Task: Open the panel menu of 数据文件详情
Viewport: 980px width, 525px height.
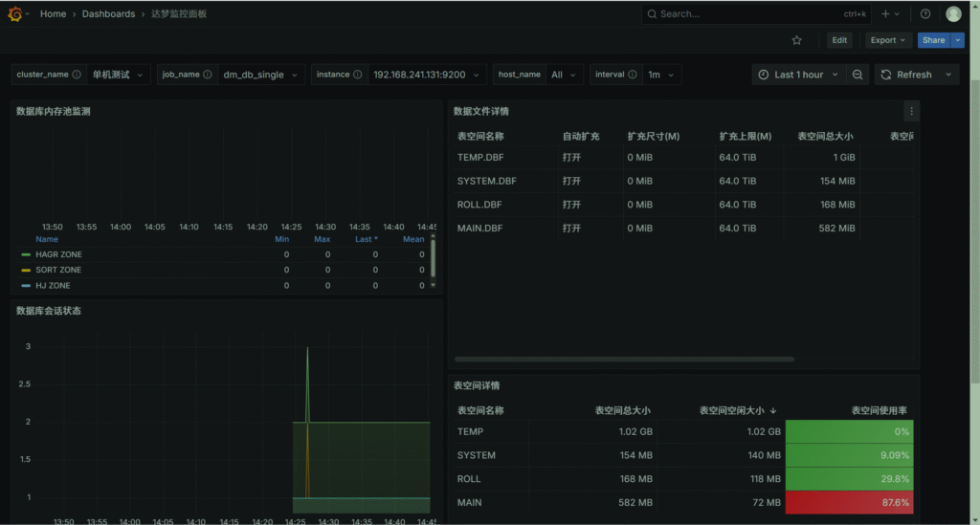Action: coord(911,112)
